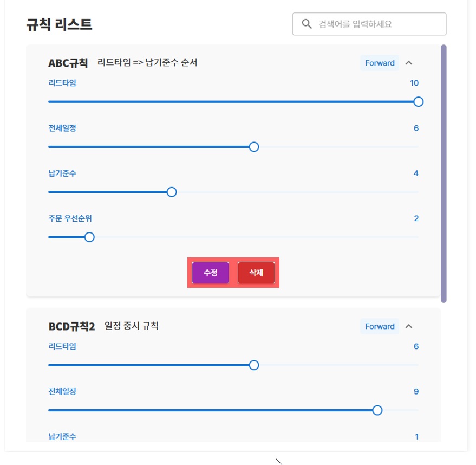Click the ABC규칙 전체일정 slider handle
The height and width of the screenshot is (465, 476).
(253, 147)
